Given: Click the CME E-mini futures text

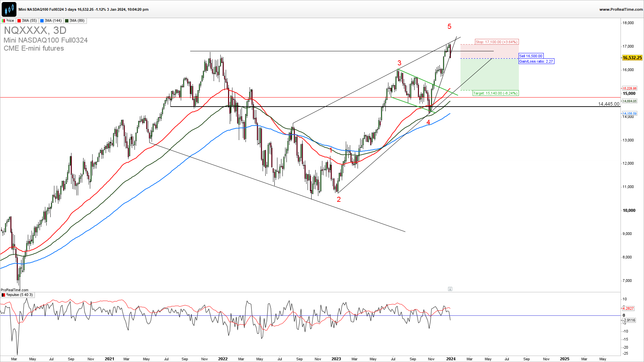Looking at the screenshot, I should (34, 48).
